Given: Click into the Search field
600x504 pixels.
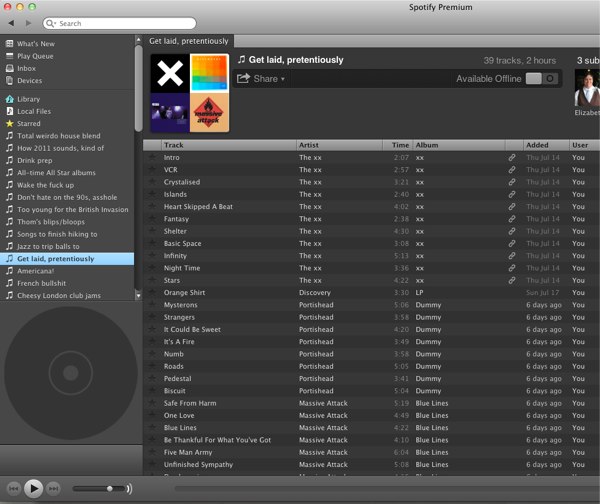Looking at the screenshot, I should pyautogui.click(x=119, y=23).
